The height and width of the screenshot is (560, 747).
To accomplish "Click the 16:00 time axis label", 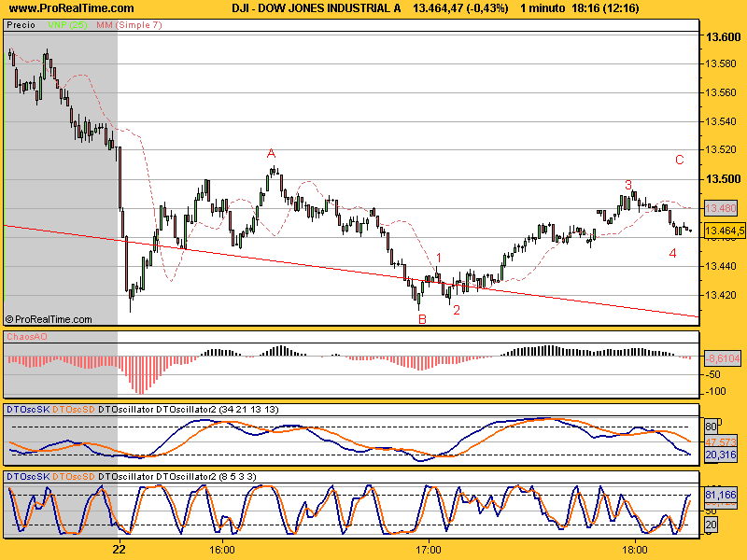I will tap(222, 550).
